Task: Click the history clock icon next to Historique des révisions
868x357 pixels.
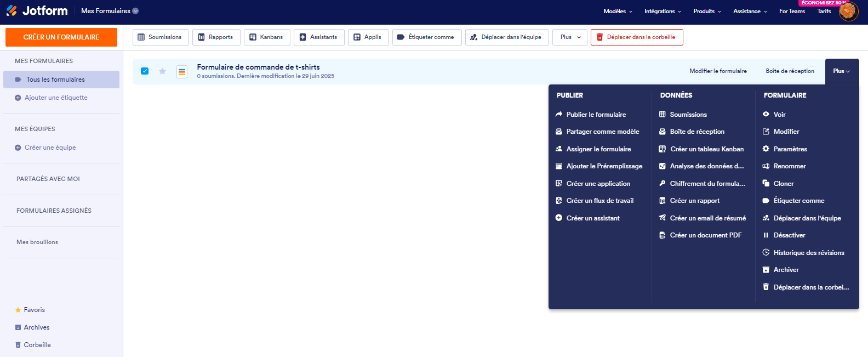Action: 766,253
